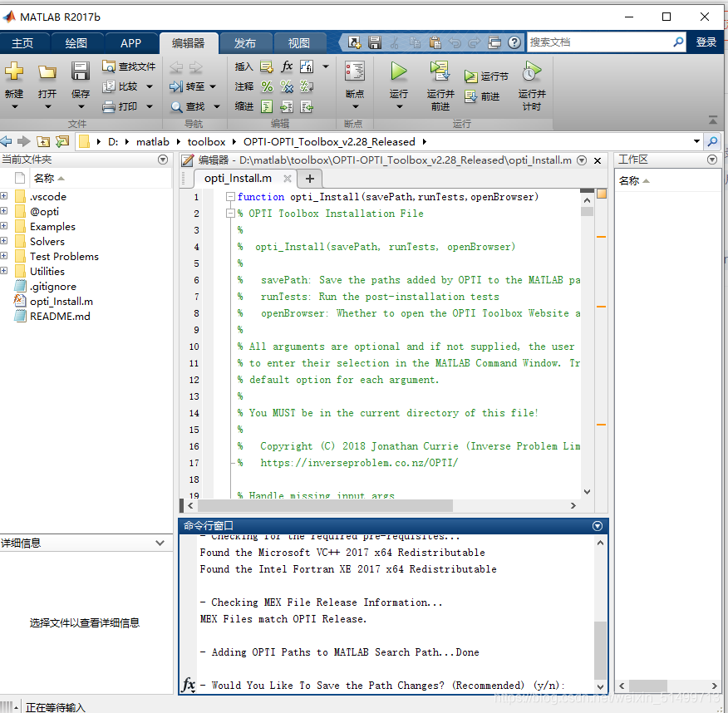
Task: Click the Compare button
Action: point(121,86)
